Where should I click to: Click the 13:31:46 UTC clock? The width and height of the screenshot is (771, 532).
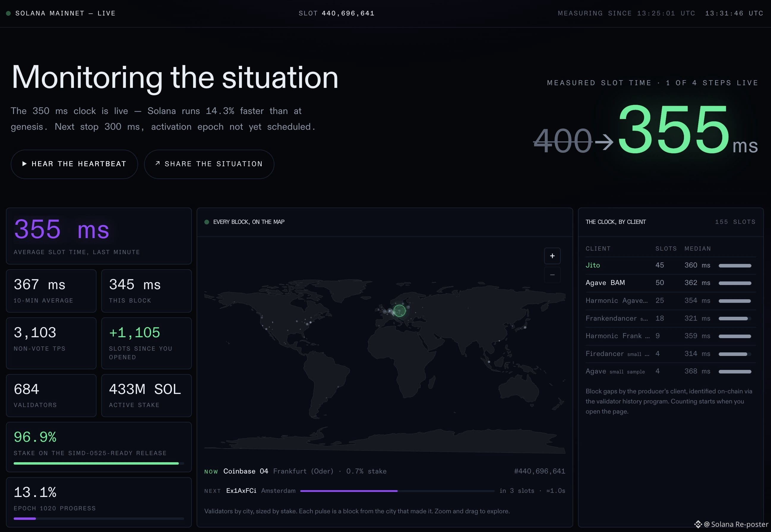[734, 13]
